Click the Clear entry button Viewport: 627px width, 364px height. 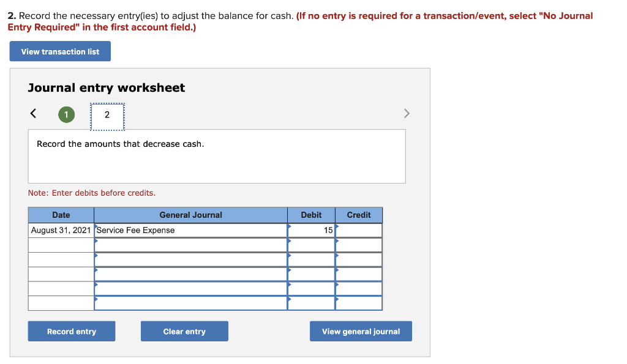click(x=184, y=331)
